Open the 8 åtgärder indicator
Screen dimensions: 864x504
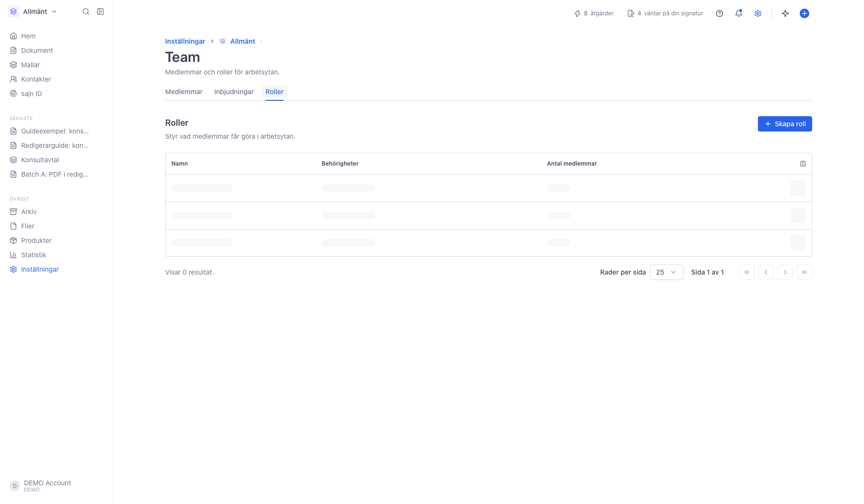coord(594,13)
